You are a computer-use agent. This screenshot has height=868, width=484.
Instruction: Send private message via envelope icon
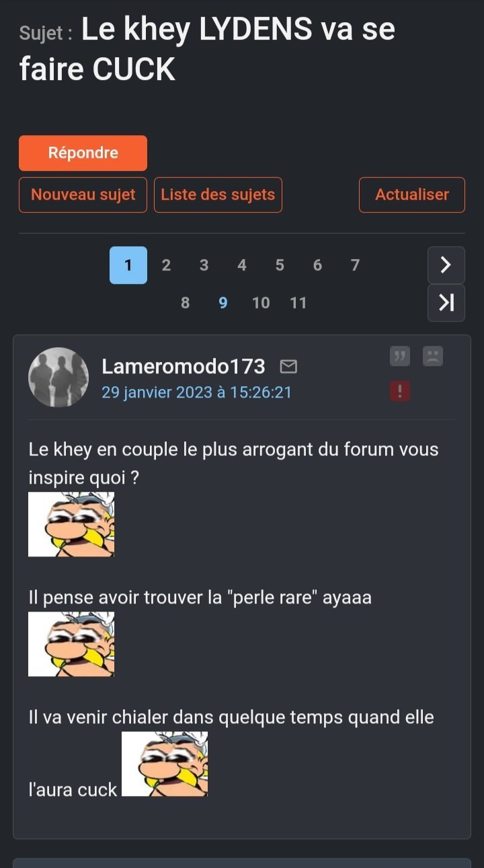pyautogui.click(x=288, y=367)
